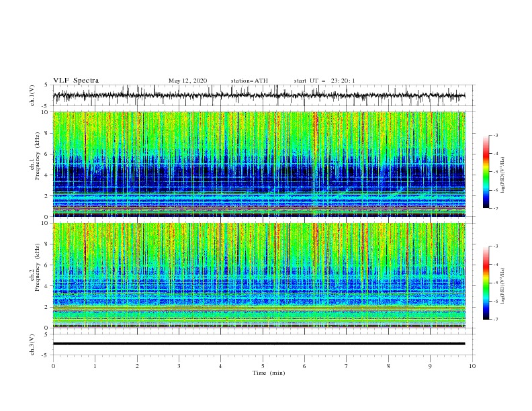Click the ch.1 PSD color bar
Screen dimensions: 532x411
pyautogui.click(x=486, y=172)
